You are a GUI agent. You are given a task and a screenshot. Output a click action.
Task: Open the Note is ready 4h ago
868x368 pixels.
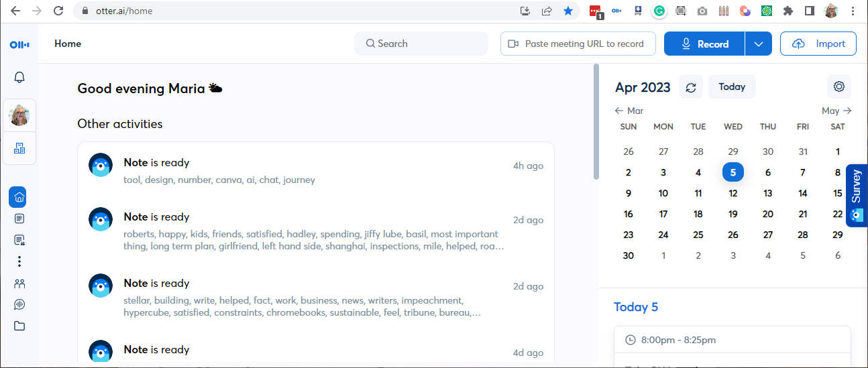pos(316,170)
